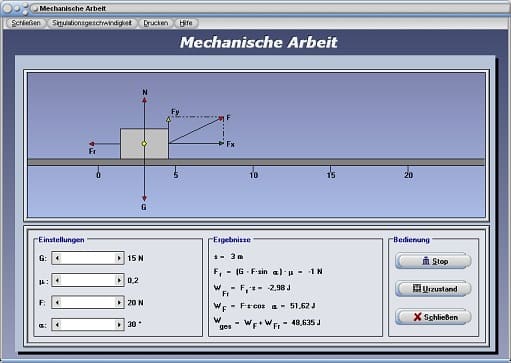Image resolution: width=511 pixels, height=363 pixels.
Task: Click the Fr friction arrowhead
Action: [x=92, y=144]
